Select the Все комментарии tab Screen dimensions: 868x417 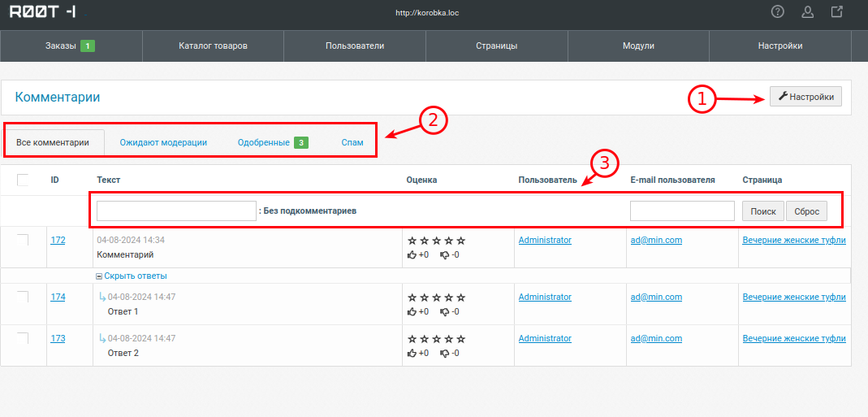(53, 142)
